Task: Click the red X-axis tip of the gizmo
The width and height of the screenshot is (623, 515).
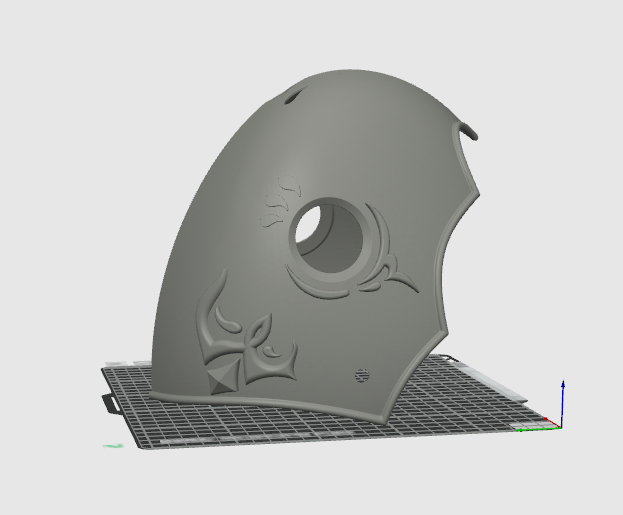Action: [546, 420]
